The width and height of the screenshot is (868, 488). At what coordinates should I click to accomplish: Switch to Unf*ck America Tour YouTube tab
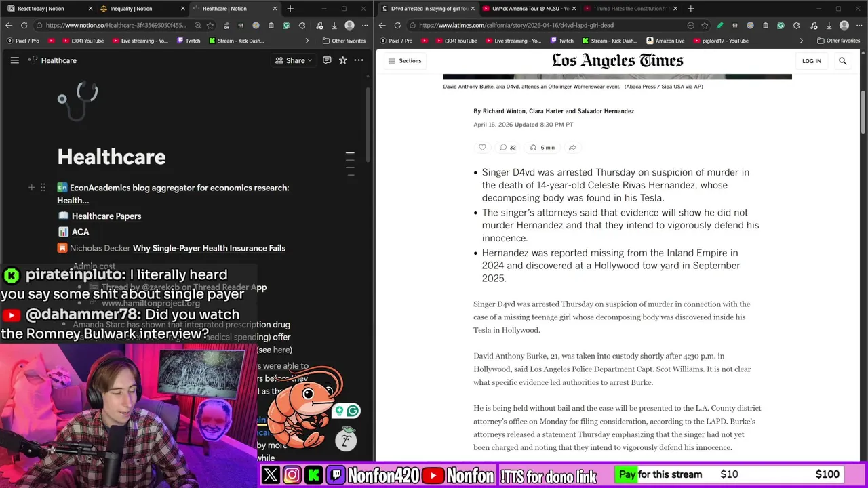click(530, 9)
